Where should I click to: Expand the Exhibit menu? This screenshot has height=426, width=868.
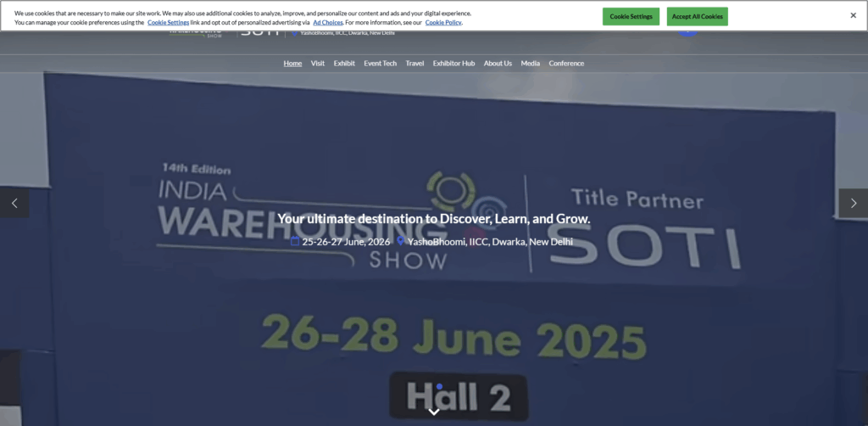click(344, 64)
